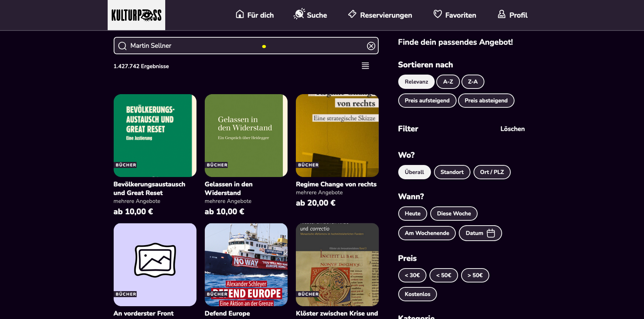
Task: Select Ort / PLZ filter
Action: (x=492, y=172)
